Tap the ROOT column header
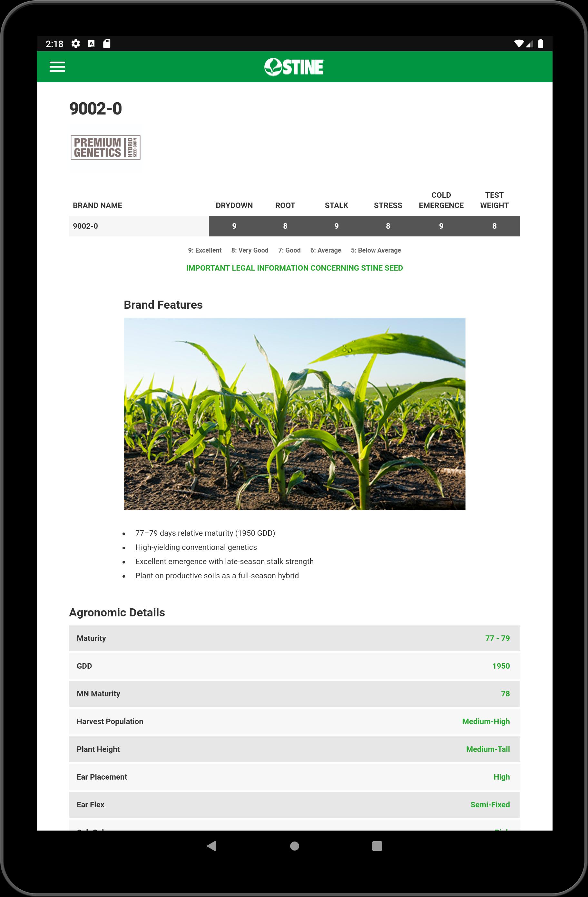The height and width of the screenshot is (897, 588). 285,205
